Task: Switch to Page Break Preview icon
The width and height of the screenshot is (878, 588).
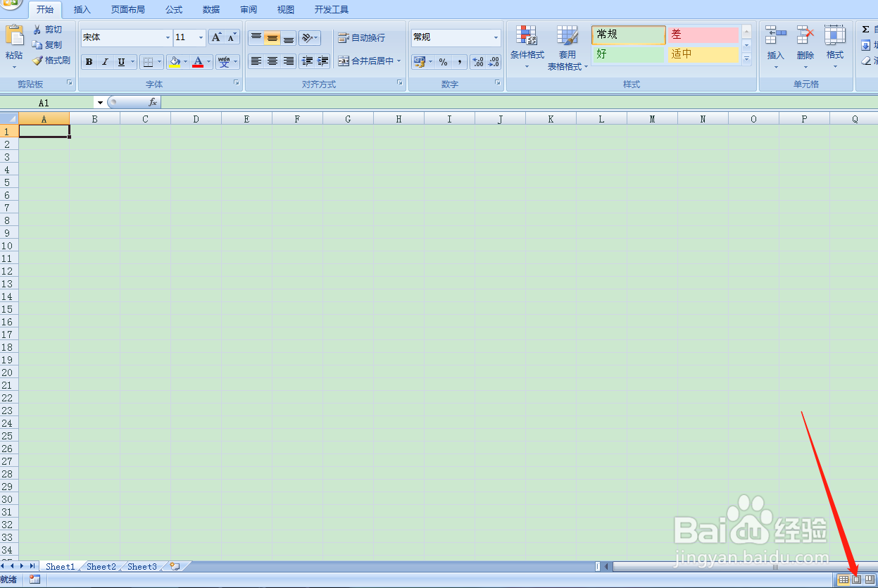Action: coord(870,580)
